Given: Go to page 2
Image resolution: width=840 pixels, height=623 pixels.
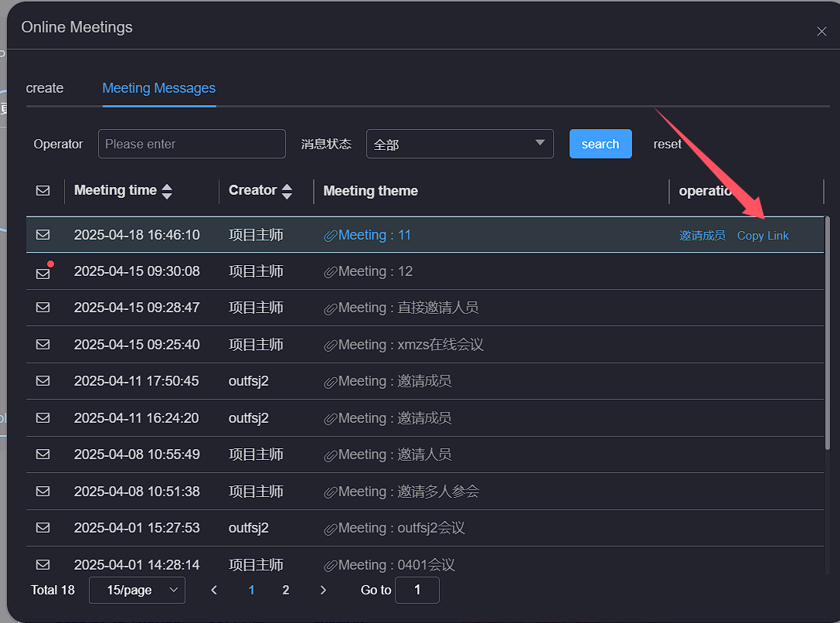Looking at the screenshot, I should tap(285, 590).
